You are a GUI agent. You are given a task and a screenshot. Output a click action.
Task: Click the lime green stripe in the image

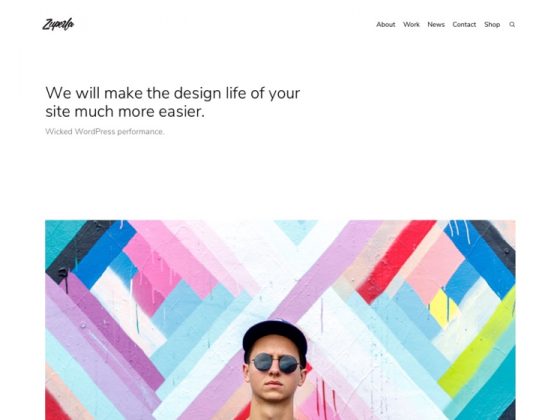point(477,343)
